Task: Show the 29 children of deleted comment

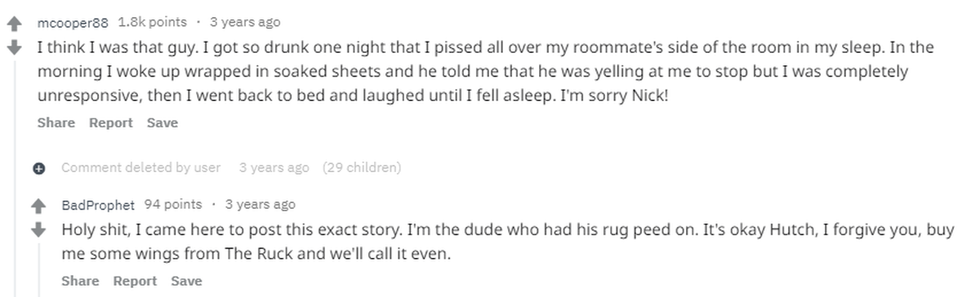Action: coord(362,168)
